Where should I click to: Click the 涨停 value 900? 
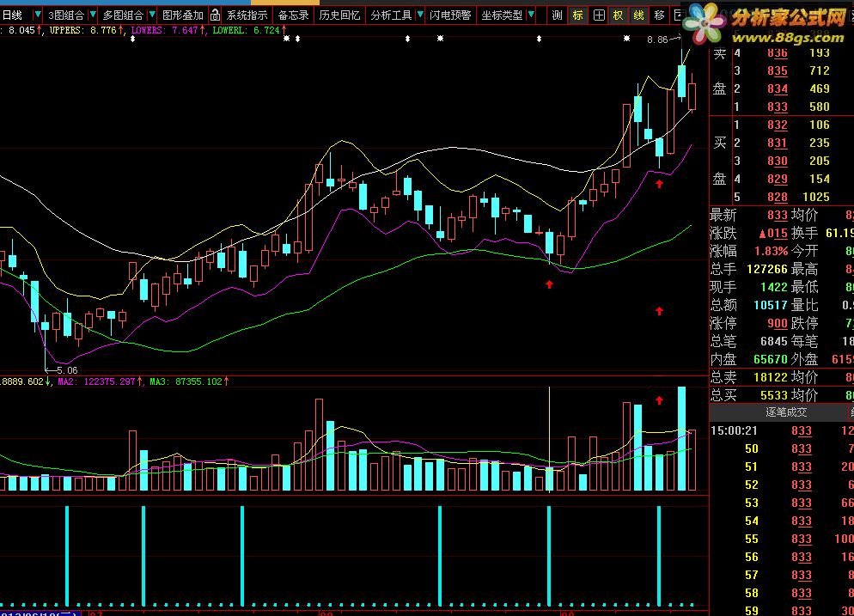778,323
